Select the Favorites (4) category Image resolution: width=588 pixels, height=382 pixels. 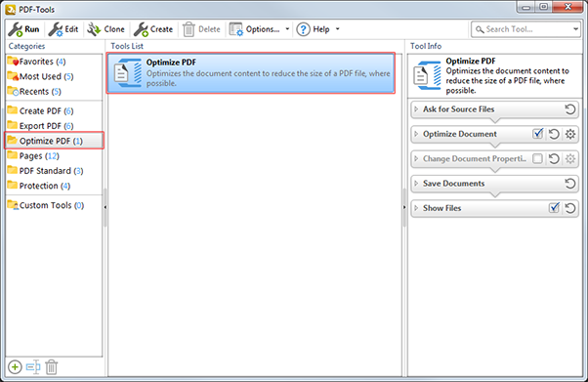coord(54,62)
